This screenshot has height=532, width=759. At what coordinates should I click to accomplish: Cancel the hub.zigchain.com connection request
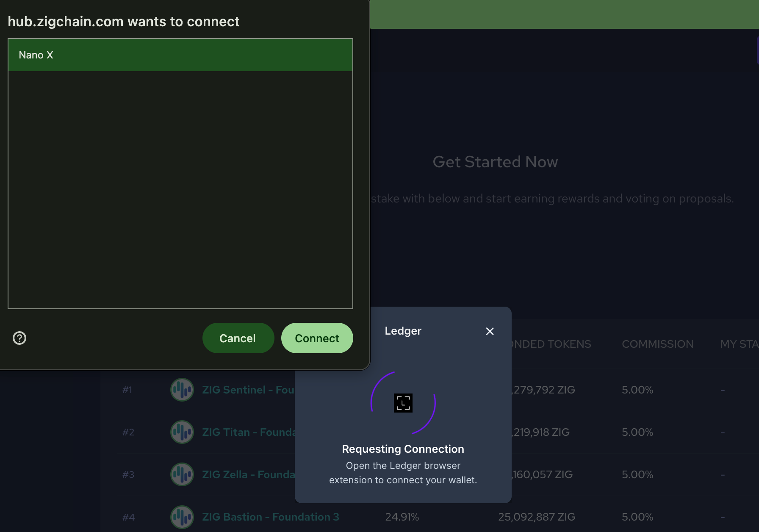(x=238, y=338)
